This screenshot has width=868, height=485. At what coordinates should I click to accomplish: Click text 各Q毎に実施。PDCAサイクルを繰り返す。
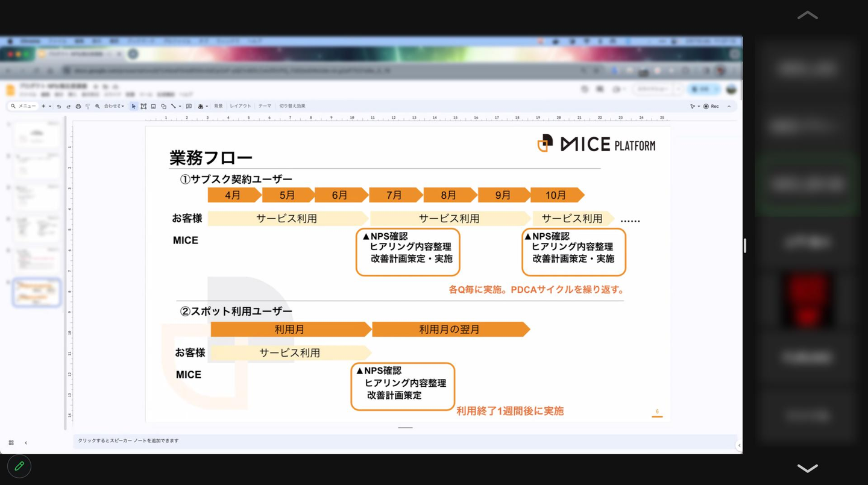coord(536,289)
